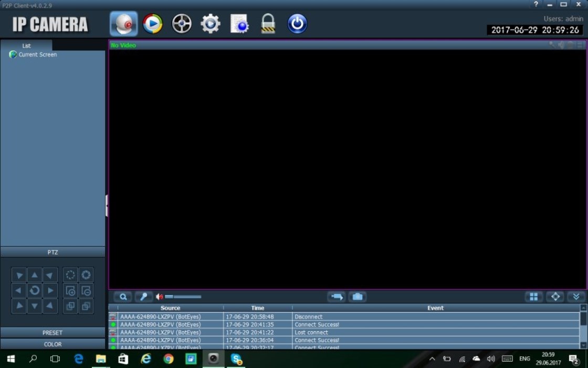Image resolution: width=588 pixels, height=368 pixels.
Task: Show hidden system tray icons chevron
Action: 432,359
